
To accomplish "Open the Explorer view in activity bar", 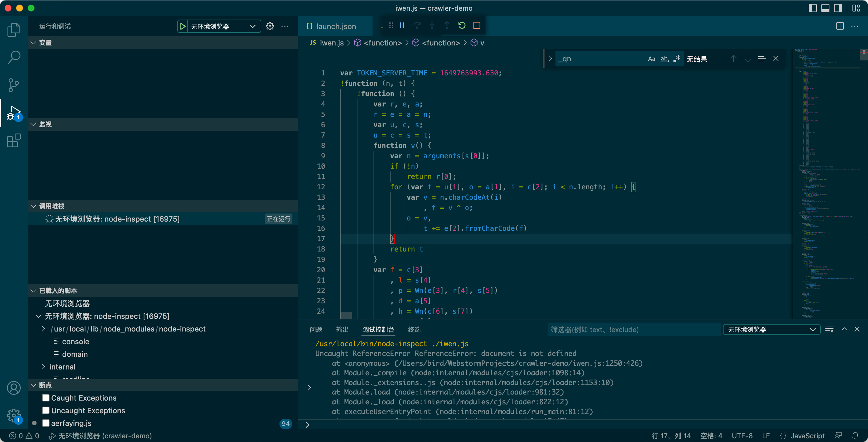I will (14, 30).
